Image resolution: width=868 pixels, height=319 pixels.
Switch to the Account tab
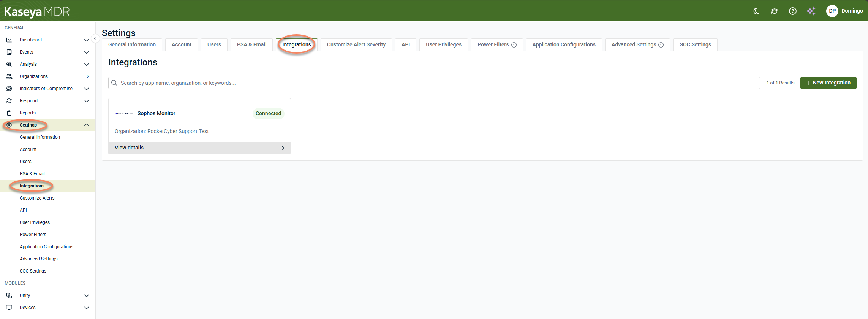coord(182,44)
